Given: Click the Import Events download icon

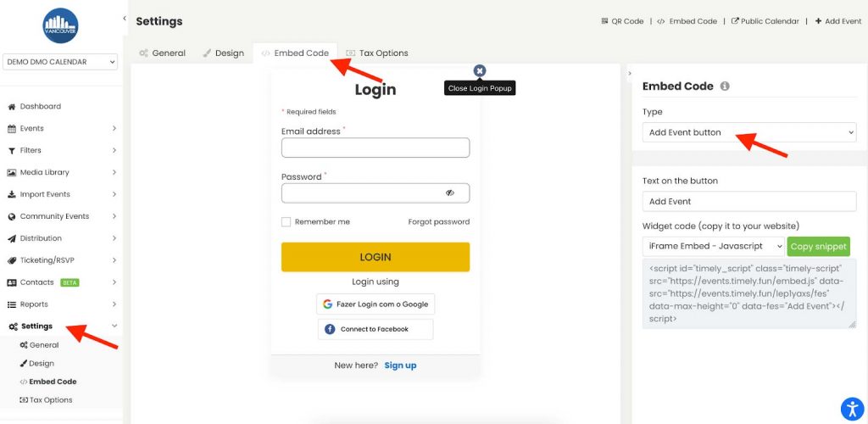Looking at the screenshot, I should pos(12,194).
